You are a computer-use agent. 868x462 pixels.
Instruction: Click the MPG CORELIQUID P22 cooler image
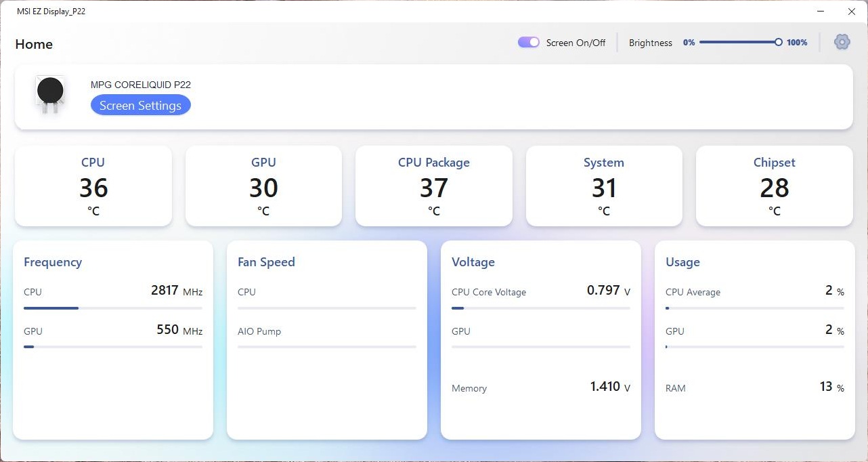coord(50,94)
